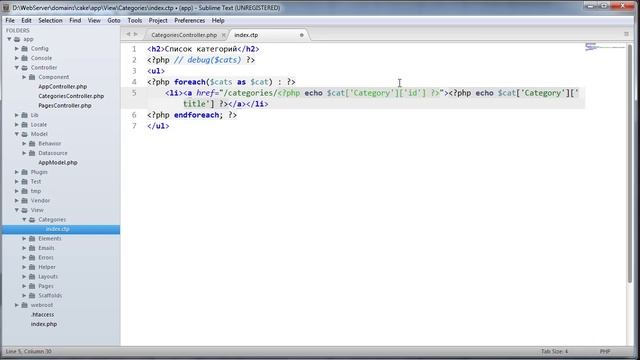Expand the Lib folder
Viewport: 640px width, 360px height.
(x=17, y=115)
